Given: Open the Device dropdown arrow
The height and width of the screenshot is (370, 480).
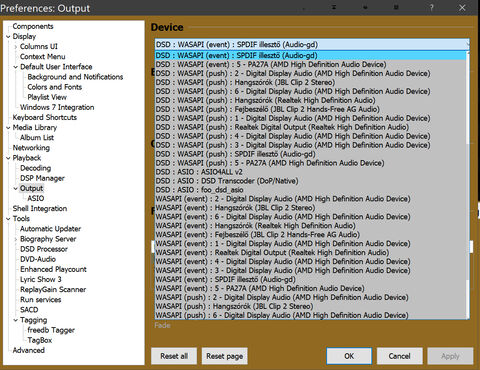Looking at the screenshot, I should (468, 44).
